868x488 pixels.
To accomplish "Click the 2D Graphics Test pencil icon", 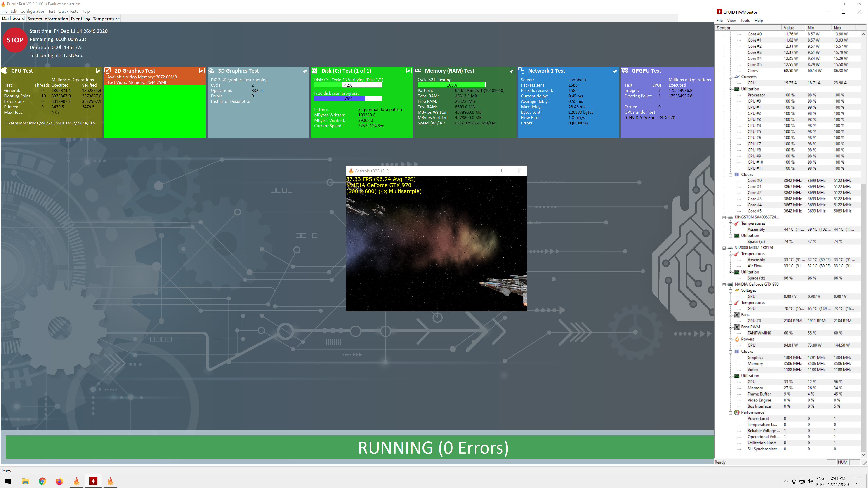I will tap(108, 70).
